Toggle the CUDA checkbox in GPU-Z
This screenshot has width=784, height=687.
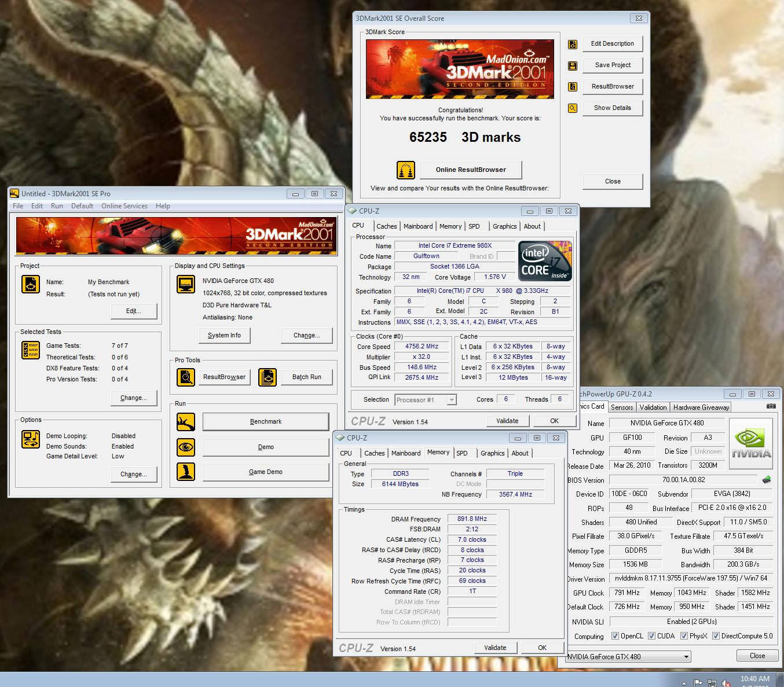pos(652,636)
